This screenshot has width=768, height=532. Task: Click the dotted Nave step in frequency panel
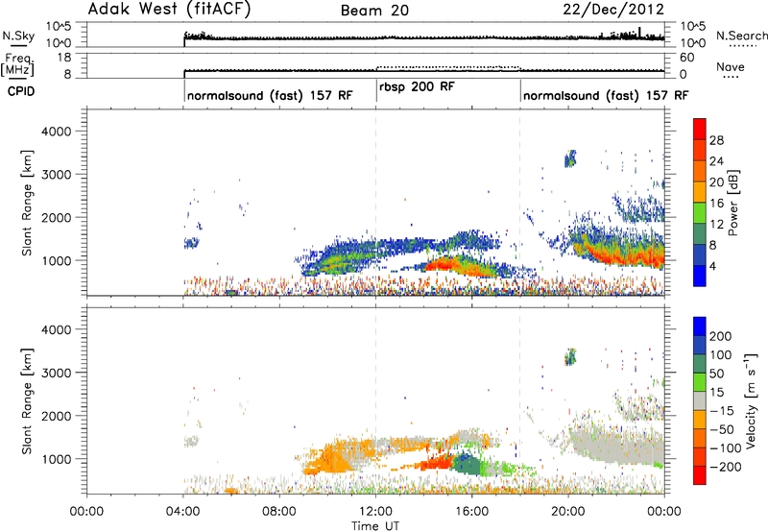[x=447, y=66]
